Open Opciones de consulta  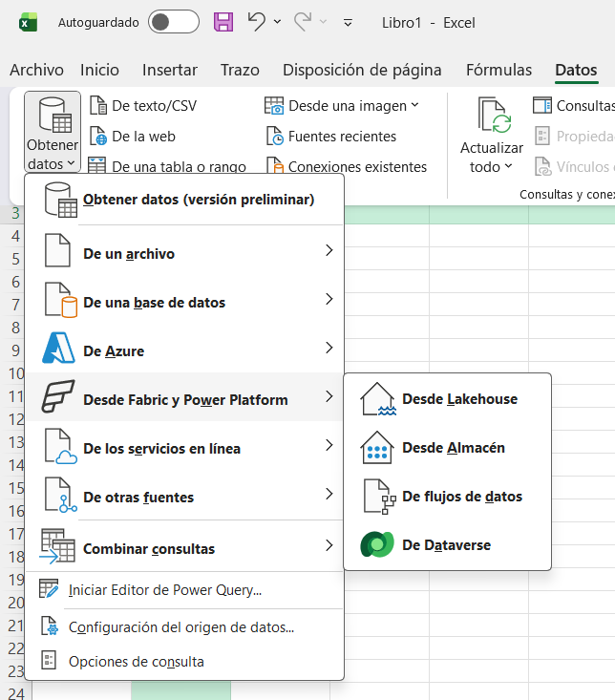(136, 661)
